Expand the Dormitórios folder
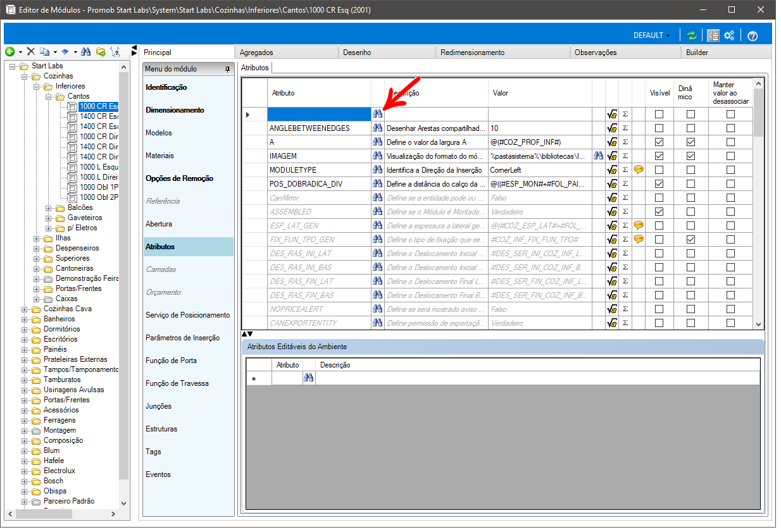 [25, 329]
